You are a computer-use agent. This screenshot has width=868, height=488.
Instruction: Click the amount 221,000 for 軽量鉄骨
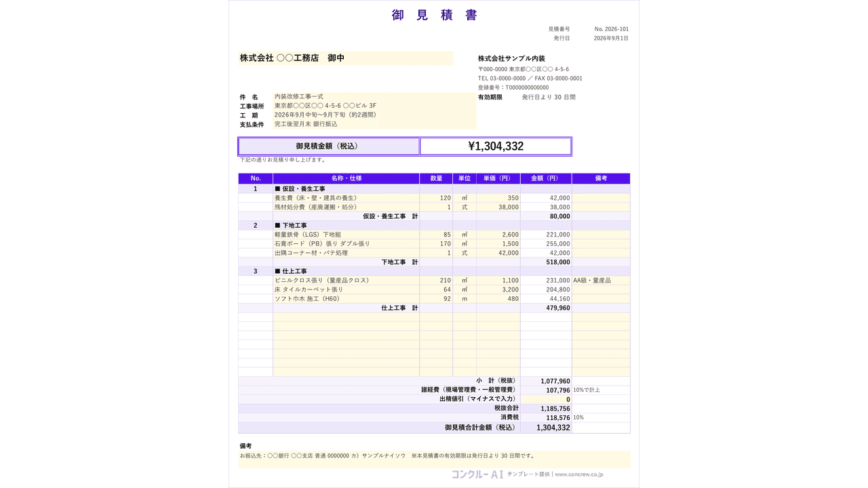pos(546,235)
